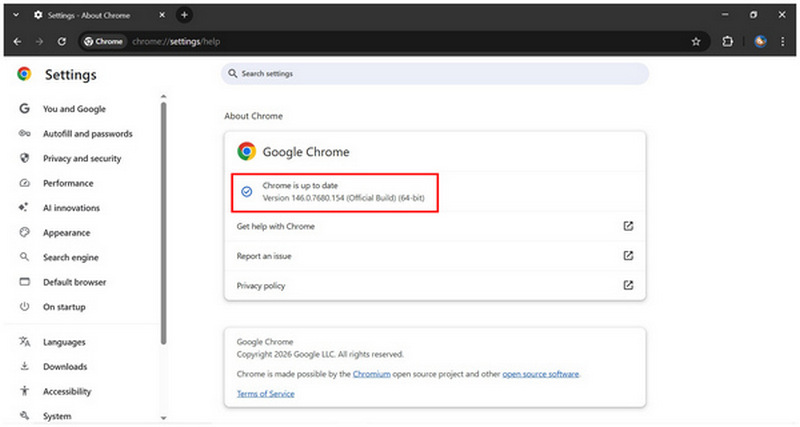
Task: Click the Chrome logo beside Settings title
Action: pos(24,74)
